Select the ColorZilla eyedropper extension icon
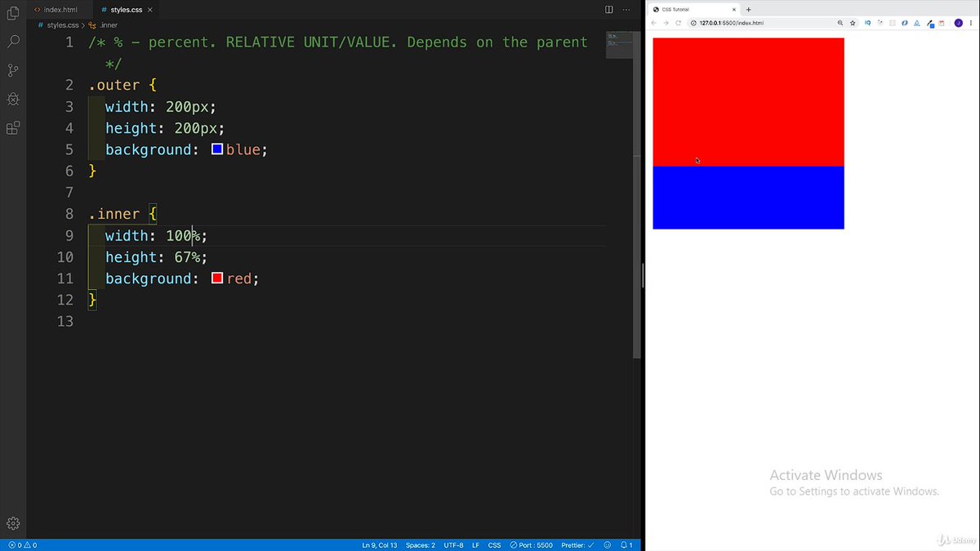980x551 pixels. click(x=929, y=23)
